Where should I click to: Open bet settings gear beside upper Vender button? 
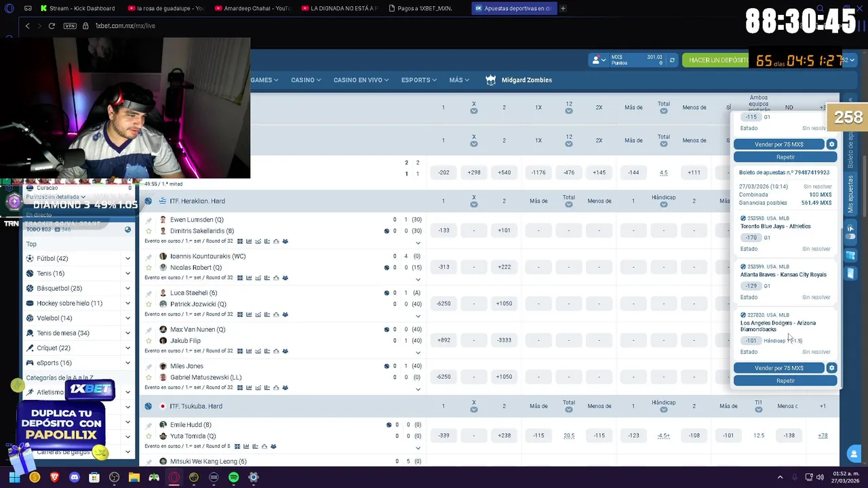tap(831, 144)
